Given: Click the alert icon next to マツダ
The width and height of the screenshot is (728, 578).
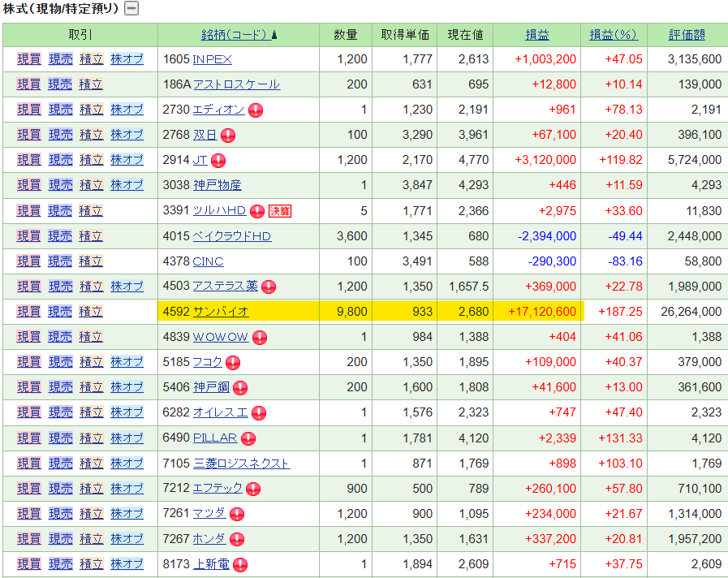Looking at the screenshot, I should click(x=237, y=514).
